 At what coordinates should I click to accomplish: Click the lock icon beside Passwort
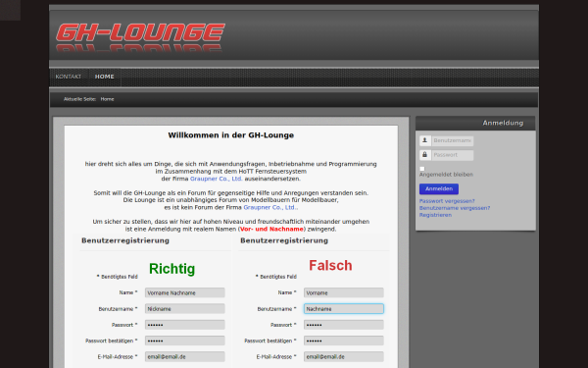[x=425, y=155]
